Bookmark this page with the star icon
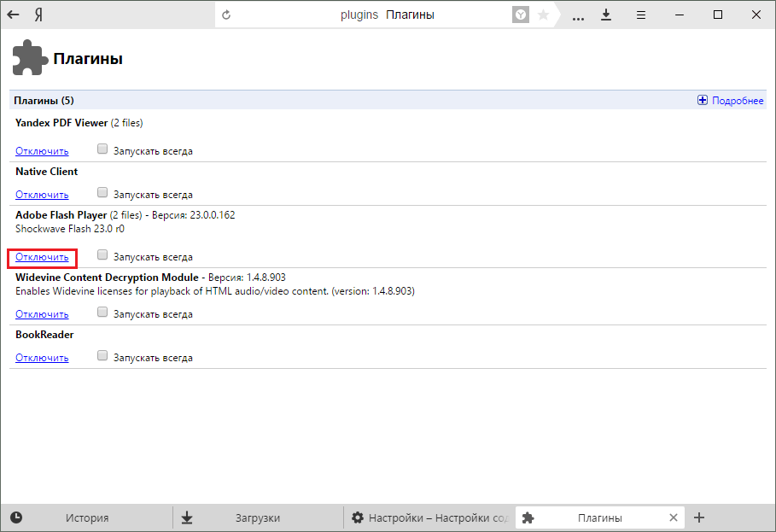 tap(543, 15)
